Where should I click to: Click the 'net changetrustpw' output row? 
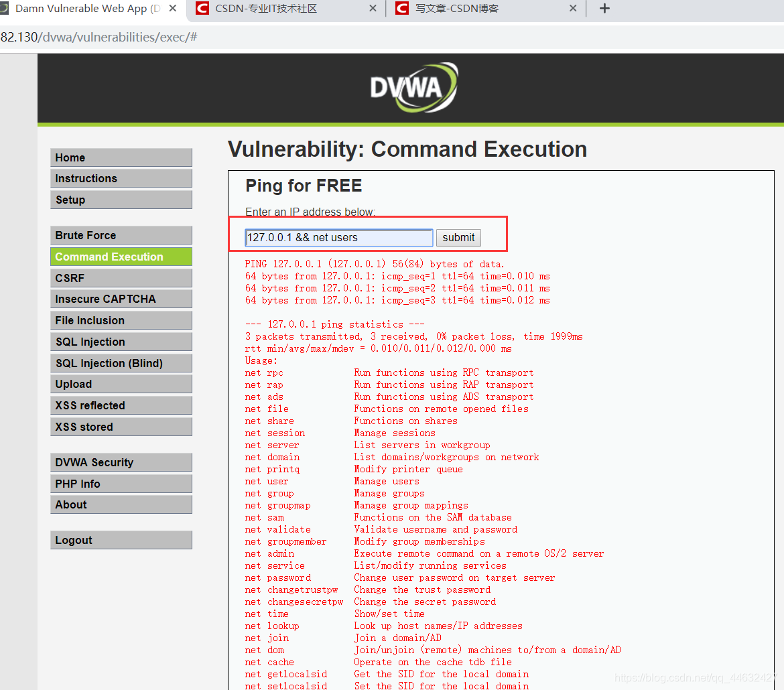(367, 590)
